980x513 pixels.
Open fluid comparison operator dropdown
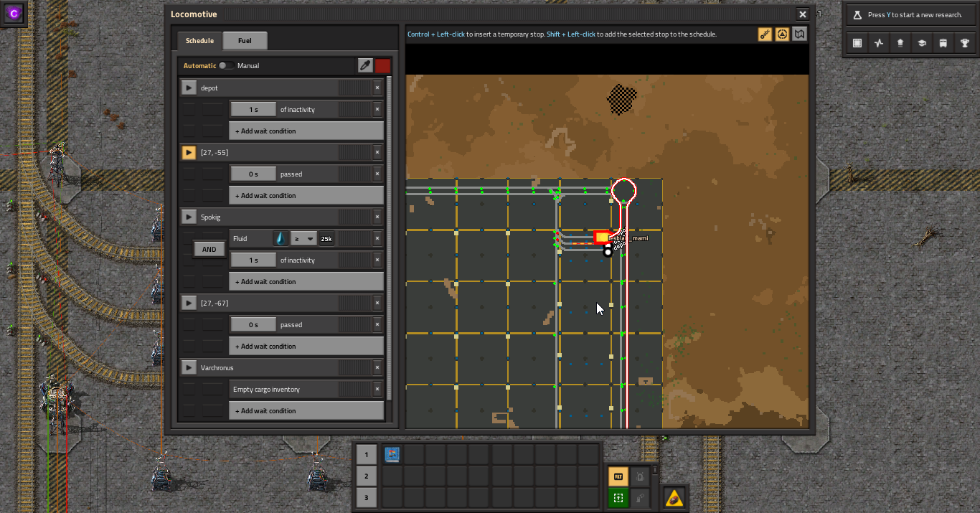click(x=303, y=239)
